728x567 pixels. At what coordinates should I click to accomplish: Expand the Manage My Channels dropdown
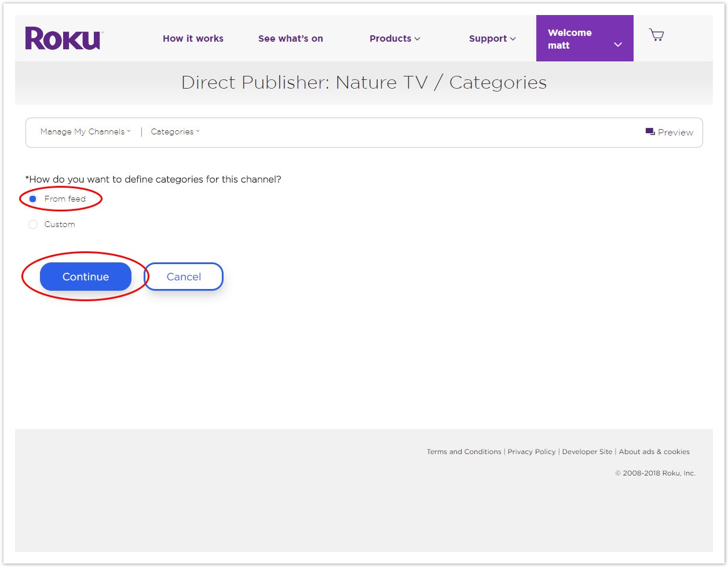click(86, 132)
